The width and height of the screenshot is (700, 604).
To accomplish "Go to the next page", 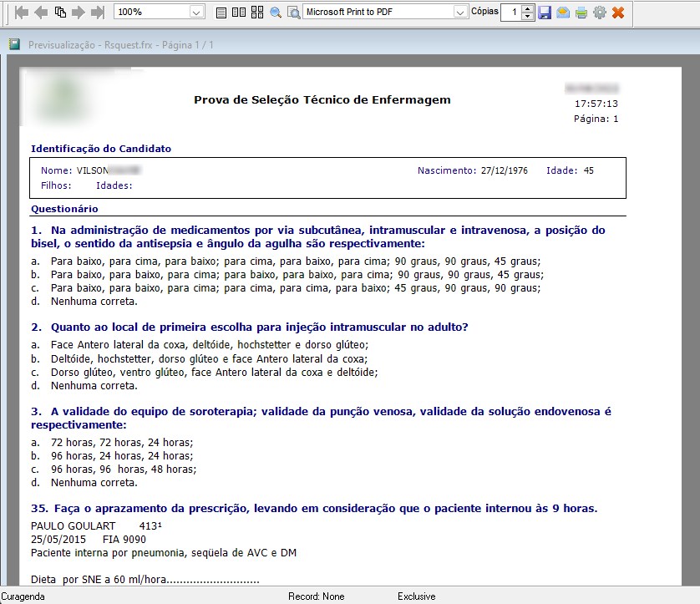I will coord(79,13).
